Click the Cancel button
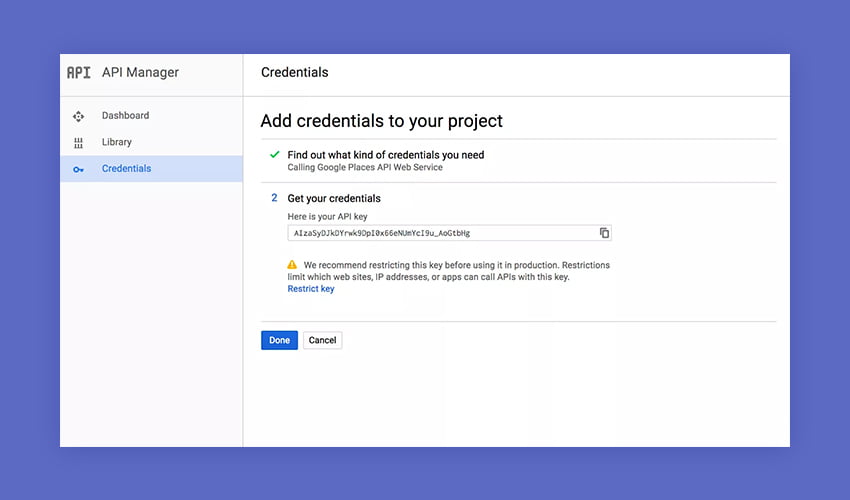 tap(323, 340)
